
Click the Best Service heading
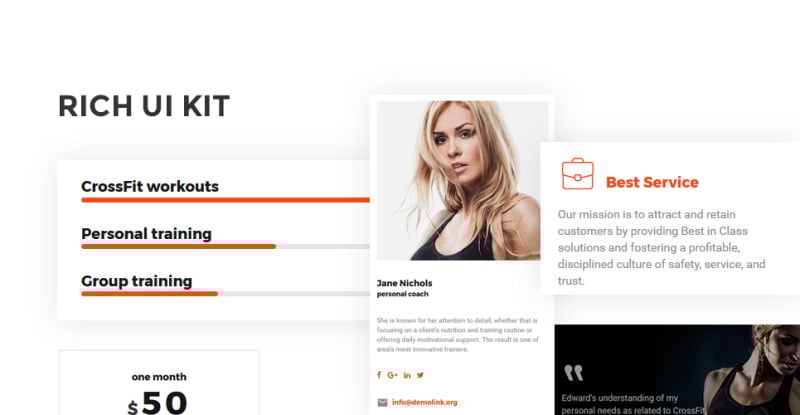click(652, 182)
